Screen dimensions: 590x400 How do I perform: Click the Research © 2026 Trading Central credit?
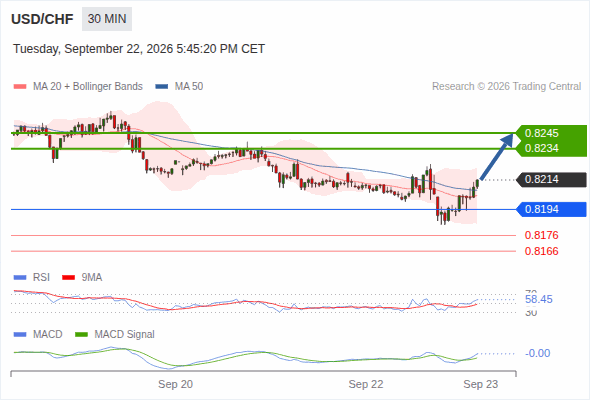pos(506,87)
